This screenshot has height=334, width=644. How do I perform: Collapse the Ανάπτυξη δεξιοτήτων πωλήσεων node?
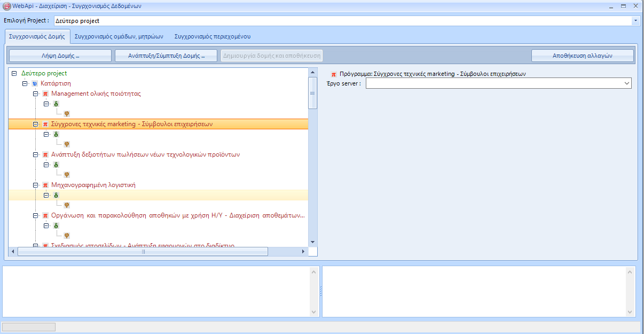[x=35, y=155]
